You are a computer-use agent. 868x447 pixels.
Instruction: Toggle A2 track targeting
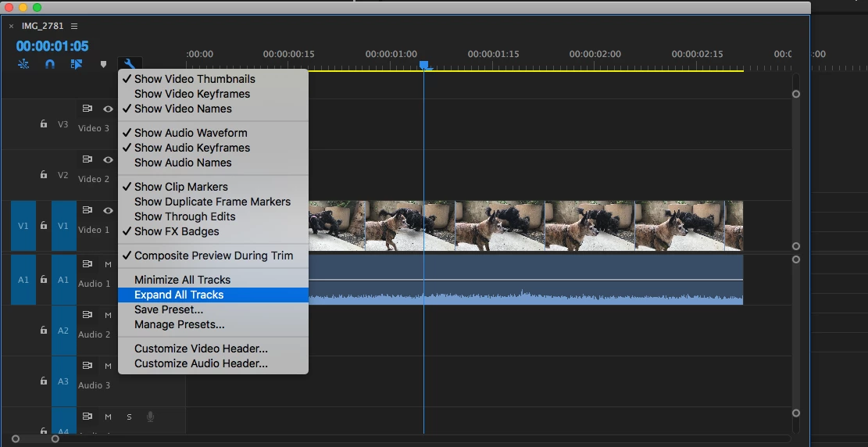pyautogui.click(x=63, y=331)
